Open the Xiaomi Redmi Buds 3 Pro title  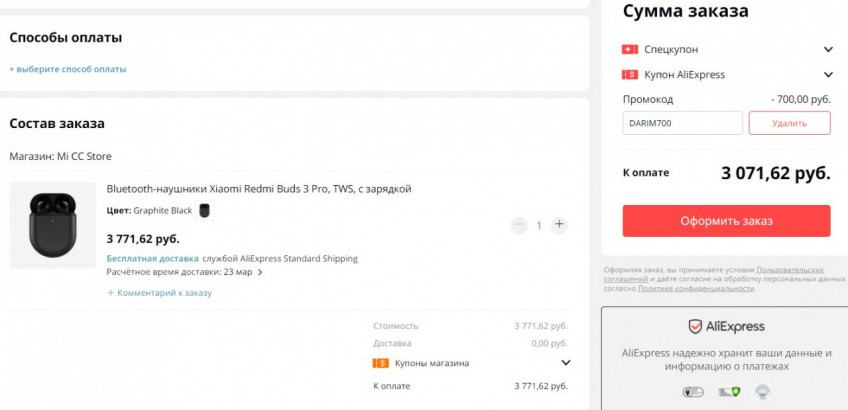(x=258, y=189)
